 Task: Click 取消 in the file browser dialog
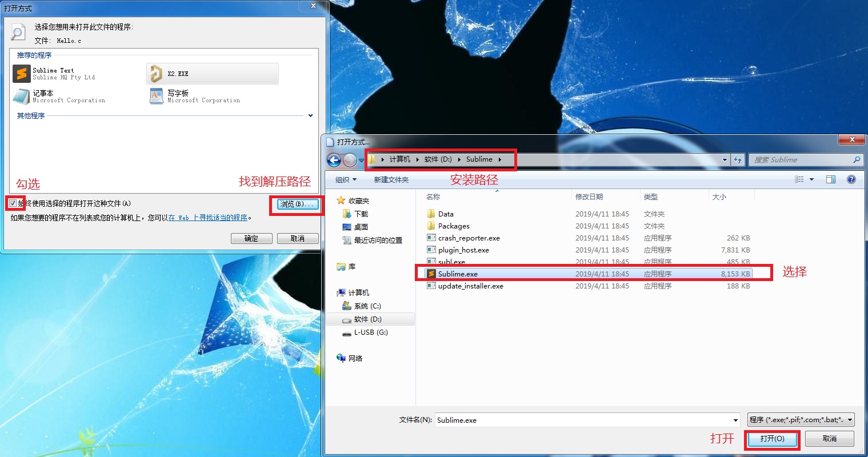pyautogui.click(x=830, y=439)
